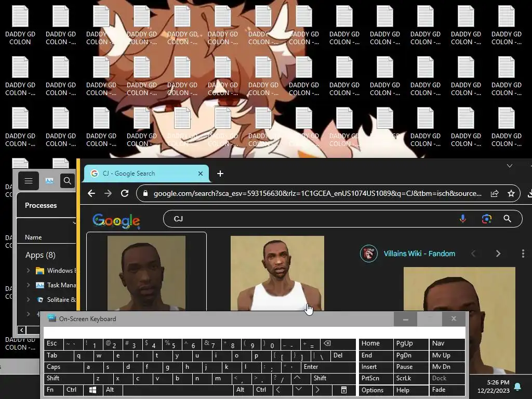Close the CJ - Google Search tab
This screenshot has width=532, height=399.
[x=200, y=174]
